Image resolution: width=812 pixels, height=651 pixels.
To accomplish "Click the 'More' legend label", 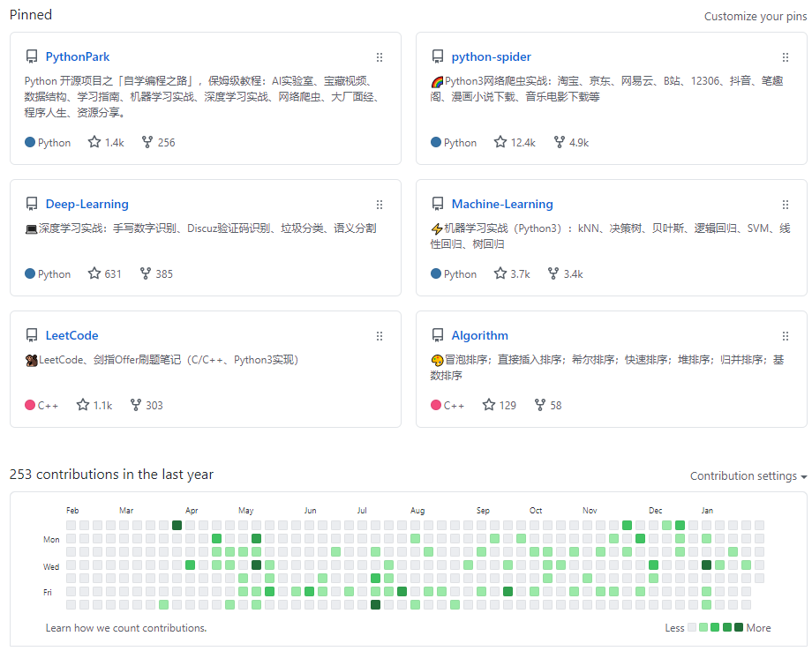I will (x=758, y=628).
